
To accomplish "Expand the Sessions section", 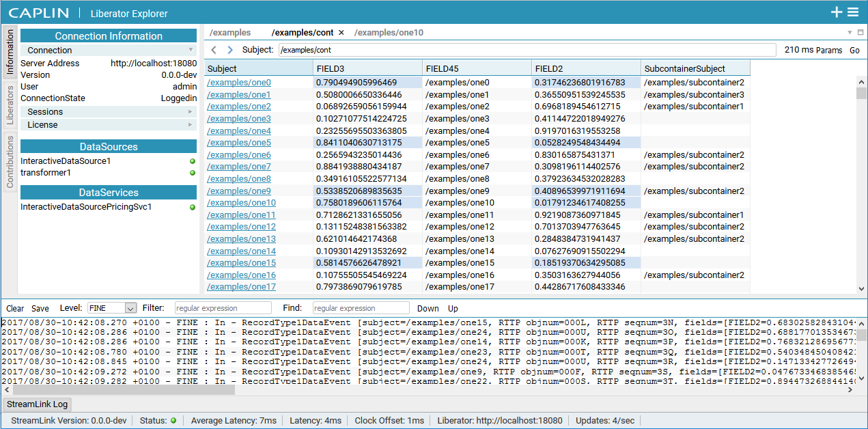I will tap(109, 112).
